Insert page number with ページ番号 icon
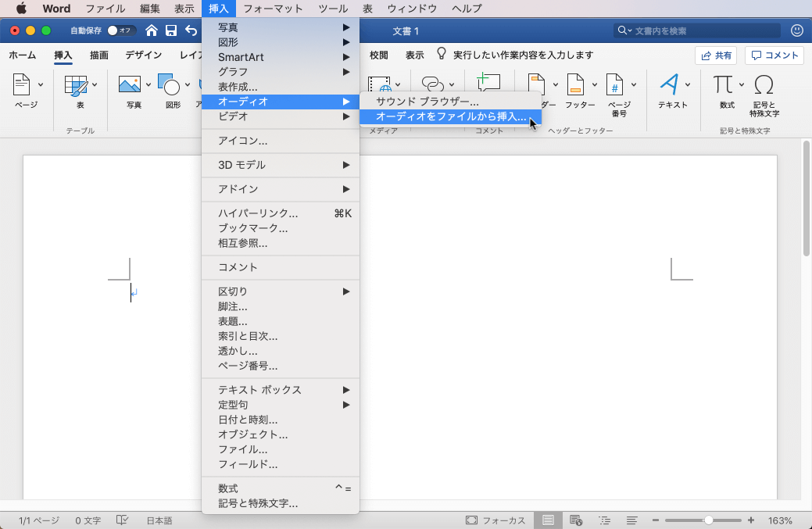 pyautogui.click(x=615, y=84)
